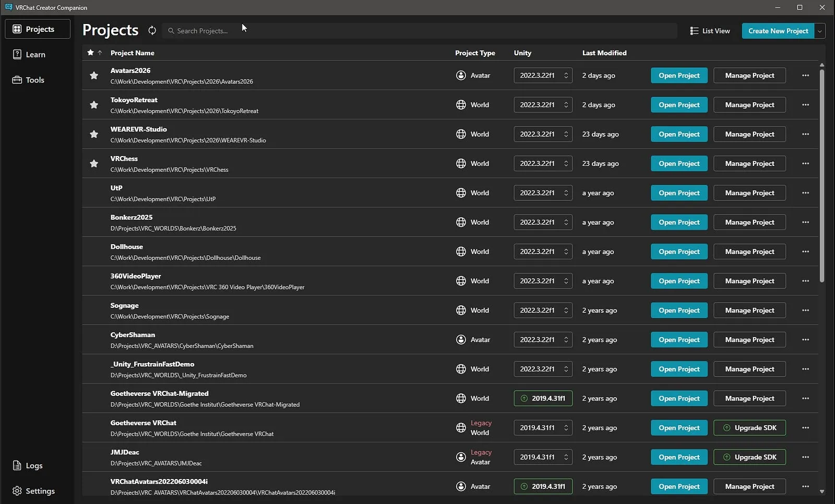Open the Unity version dropdown for Bonkerz2025
Image resolution: width=835 pixels, height=504 pixels.
tap(543, 222)
